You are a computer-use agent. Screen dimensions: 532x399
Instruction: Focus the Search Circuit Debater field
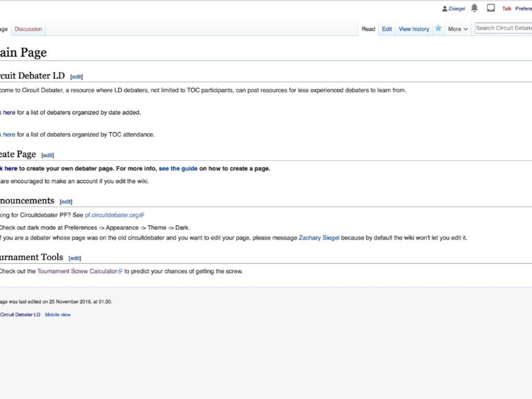(503, 28)
